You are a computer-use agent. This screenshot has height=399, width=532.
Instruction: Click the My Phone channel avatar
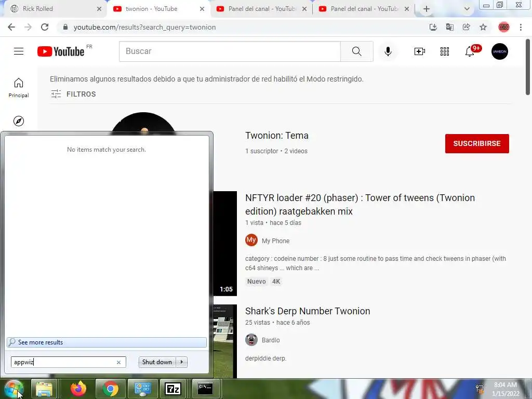[x=251, y=240]
